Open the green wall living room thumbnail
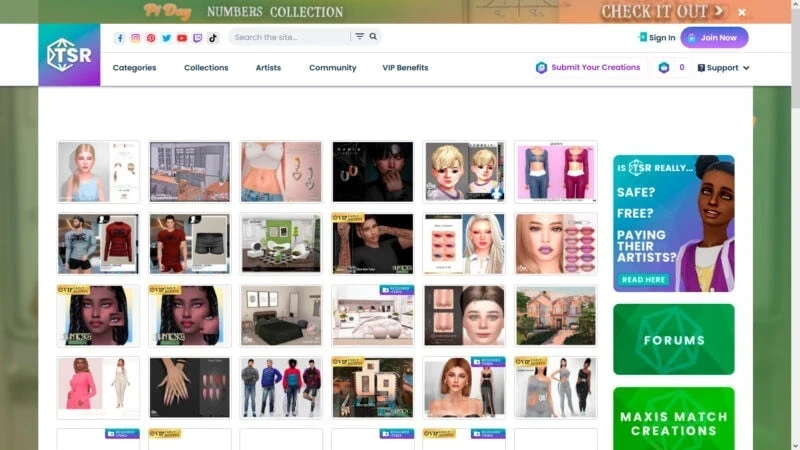 point(281,244)
